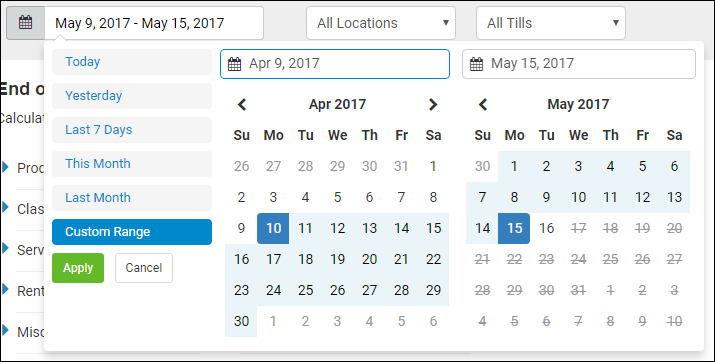Click the calendar icon in the end date field
715x362 pixels.
[x=476, y=64]
